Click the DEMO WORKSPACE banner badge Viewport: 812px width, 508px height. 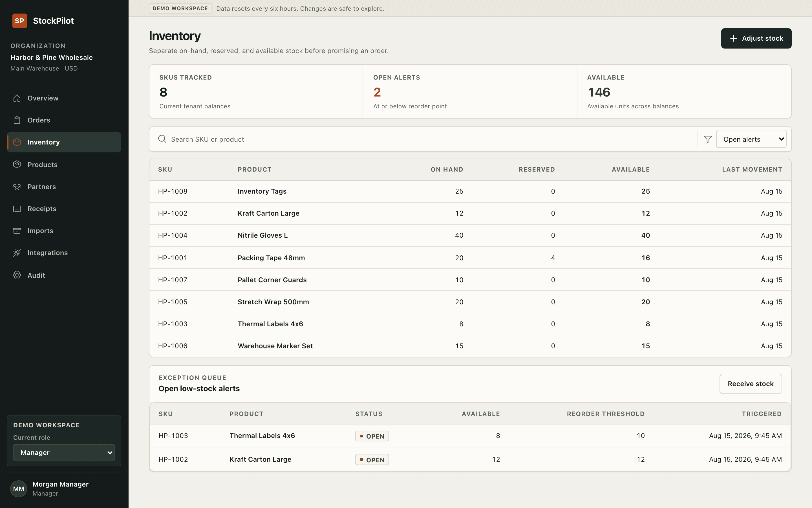click(180, 8)
